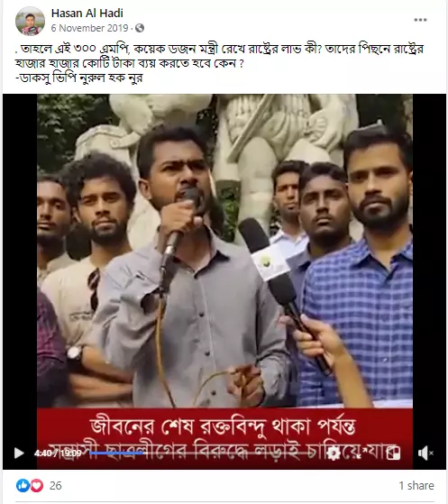The image size is (448, 504).
Task: Open the video settings gear
Action: click(334, 454)
